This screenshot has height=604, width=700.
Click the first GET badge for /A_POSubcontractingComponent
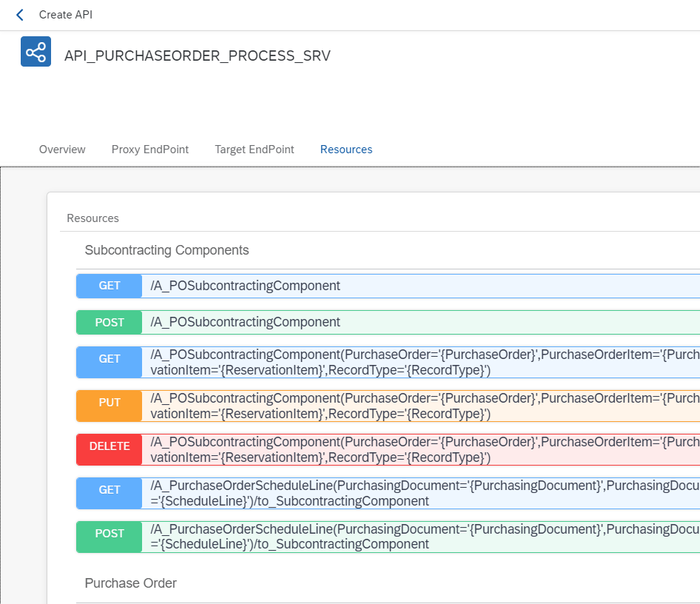click(x=110, y=286)
